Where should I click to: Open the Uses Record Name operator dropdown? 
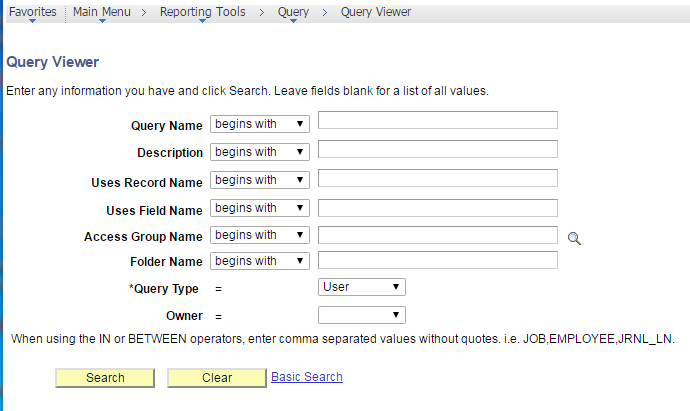[x=260, y=180]
